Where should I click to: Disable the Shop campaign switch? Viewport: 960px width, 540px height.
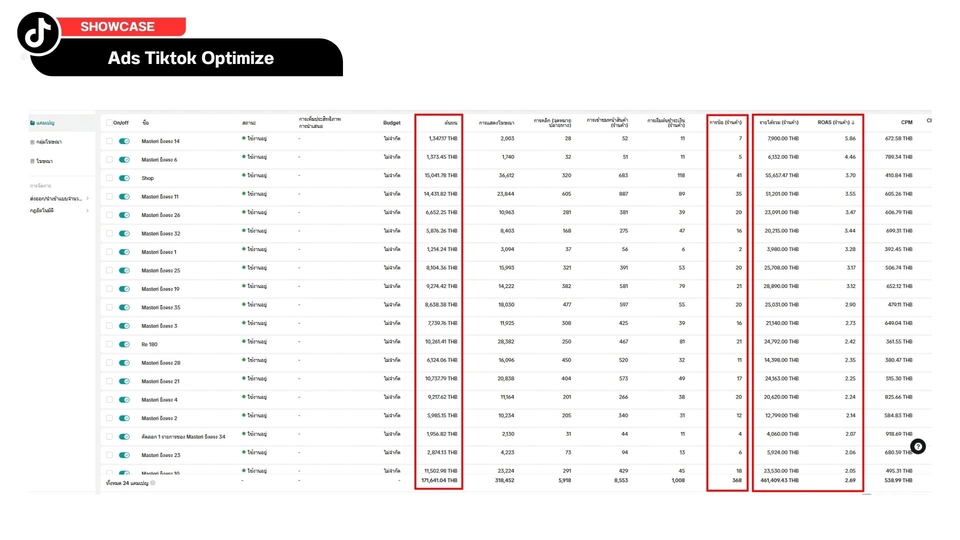(124, 178)
